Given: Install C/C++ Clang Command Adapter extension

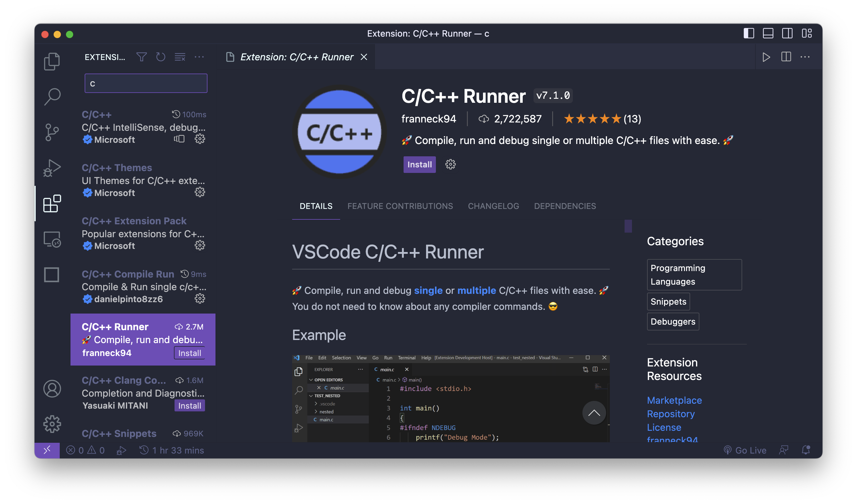Looking at the screenshot, I should (189, 406).
